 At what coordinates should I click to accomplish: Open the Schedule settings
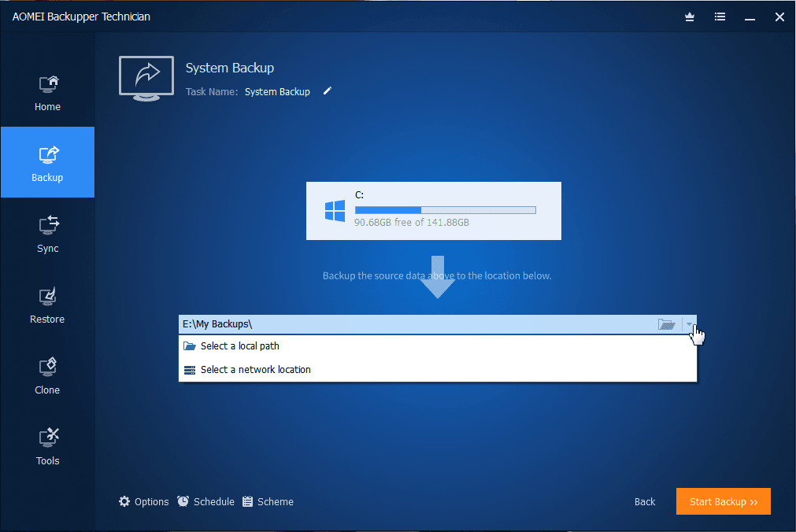pyautogui.click(x=205, y=501)
